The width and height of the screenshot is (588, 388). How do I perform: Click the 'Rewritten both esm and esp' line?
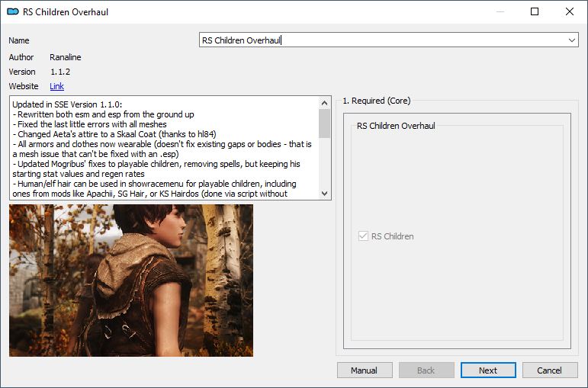tap(104, 114)
